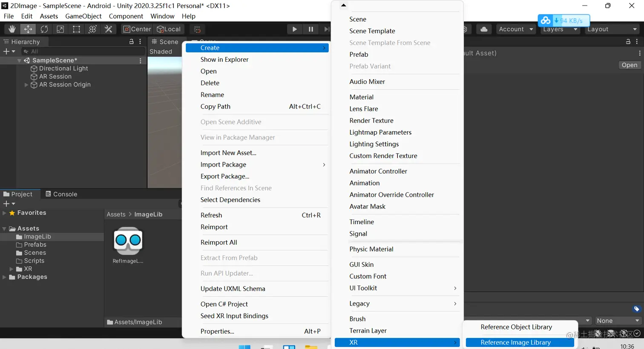Screen dimensions: 644x349
Task: Choose Reimport All
Action: 257,242
